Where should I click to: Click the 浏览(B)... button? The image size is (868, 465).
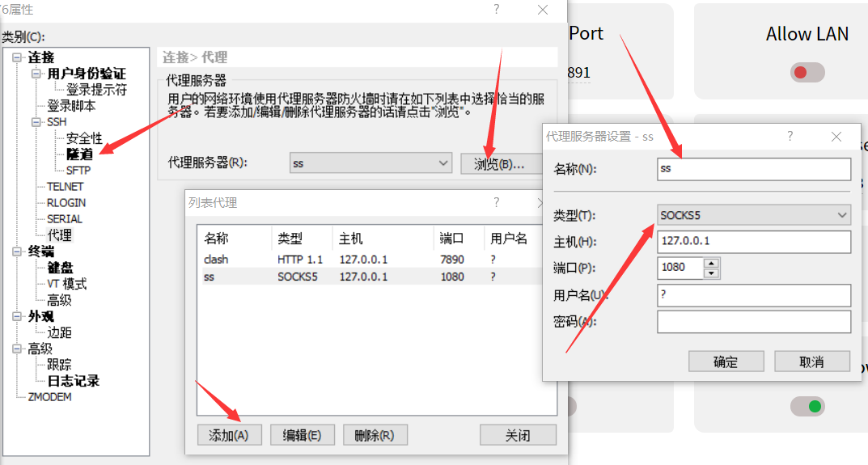click(498, 163)
